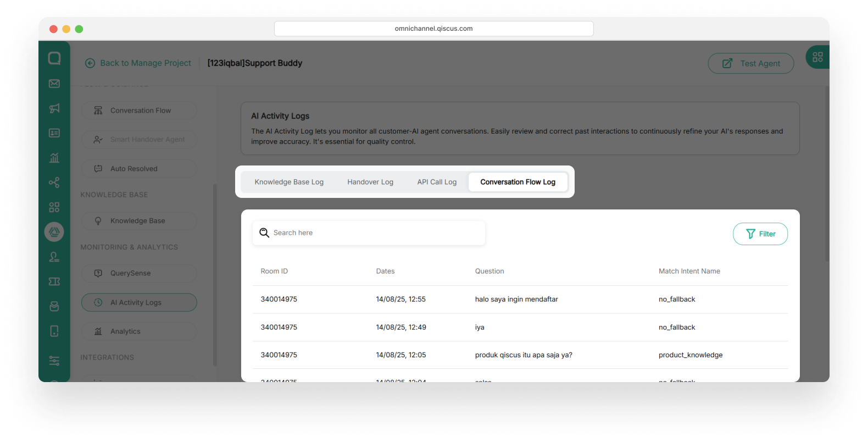868x442 pixels.
Task: Click the ticket icon in sidebar
Action: point(54,281)
